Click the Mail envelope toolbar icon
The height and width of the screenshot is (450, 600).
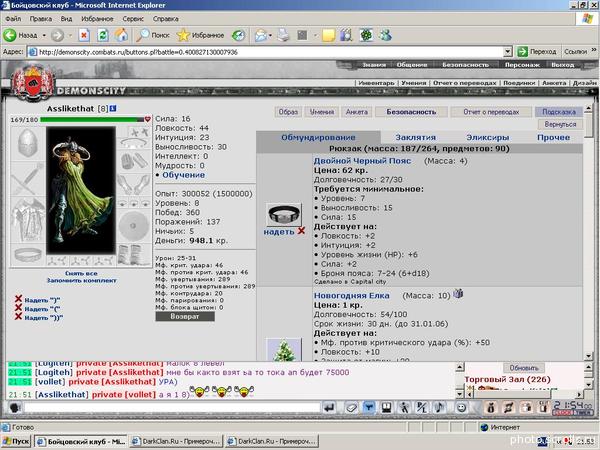261,35
